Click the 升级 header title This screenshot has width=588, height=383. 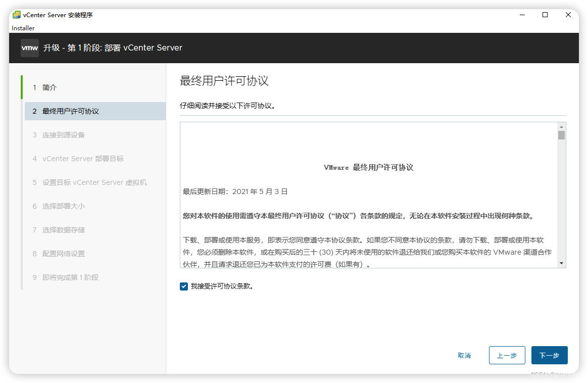click(115, 48)
